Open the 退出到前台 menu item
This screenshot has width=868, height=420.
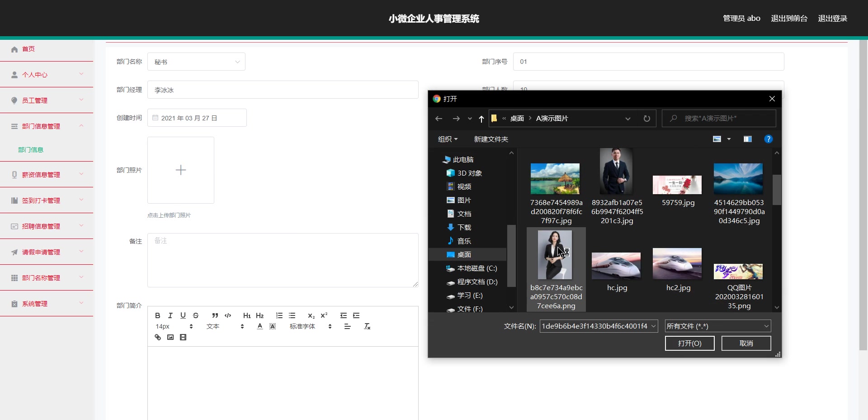[x=788, y=18]
